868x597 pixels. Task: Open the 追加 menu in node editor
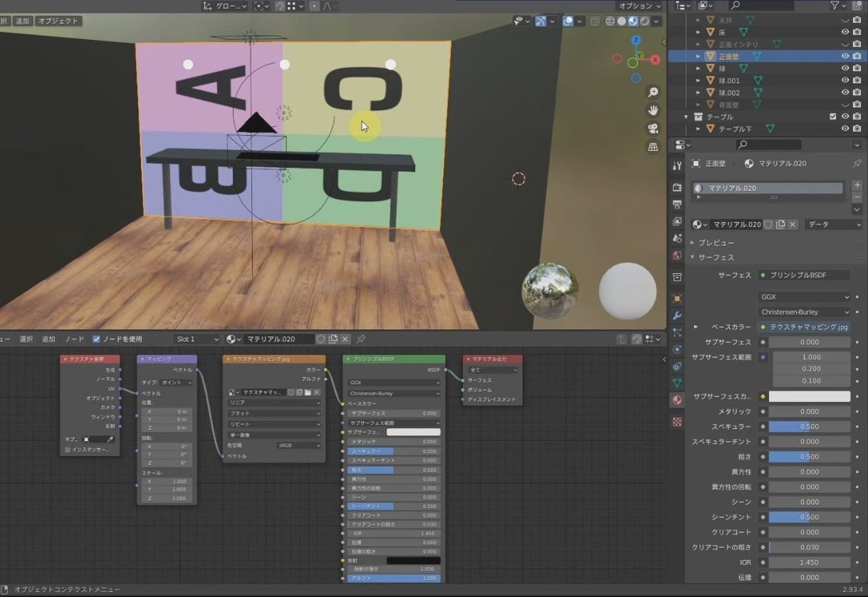(48, 339)
